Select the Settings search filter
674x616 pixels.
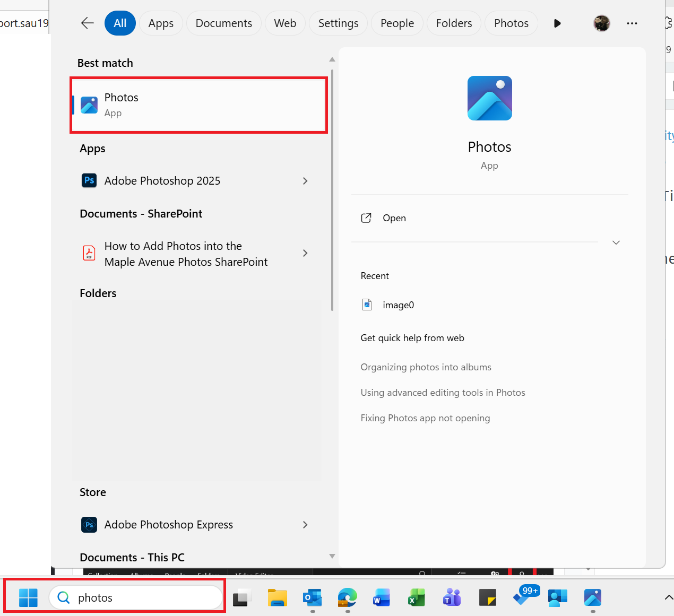[x=338, y=23]
